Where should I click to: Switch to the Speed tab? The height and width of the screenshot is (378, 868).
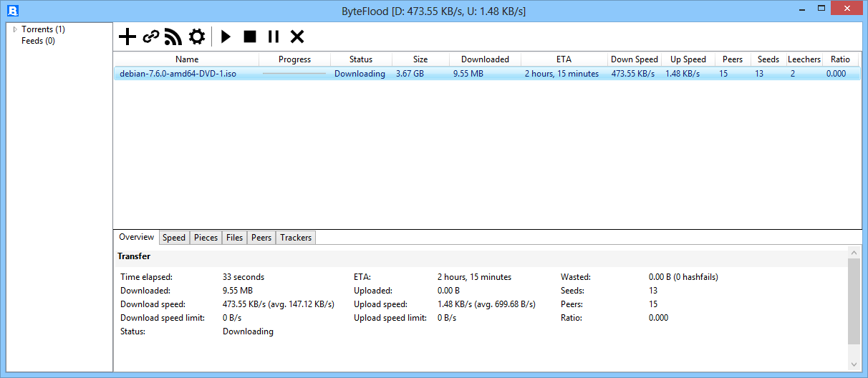174,238
